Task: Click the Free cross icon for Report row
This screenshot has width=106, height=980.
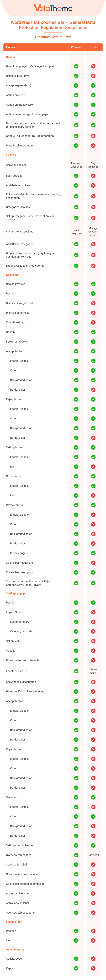Action: tap(93, 968)
